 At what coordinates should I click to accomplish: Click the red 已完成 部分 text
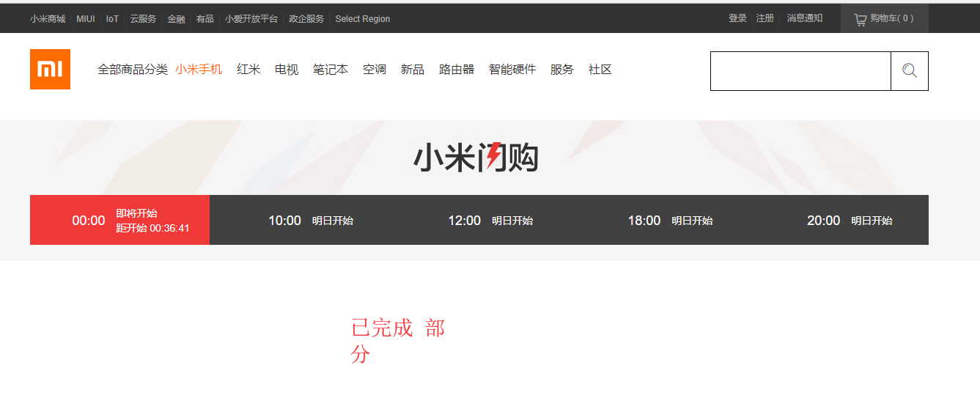click(398, 341)
